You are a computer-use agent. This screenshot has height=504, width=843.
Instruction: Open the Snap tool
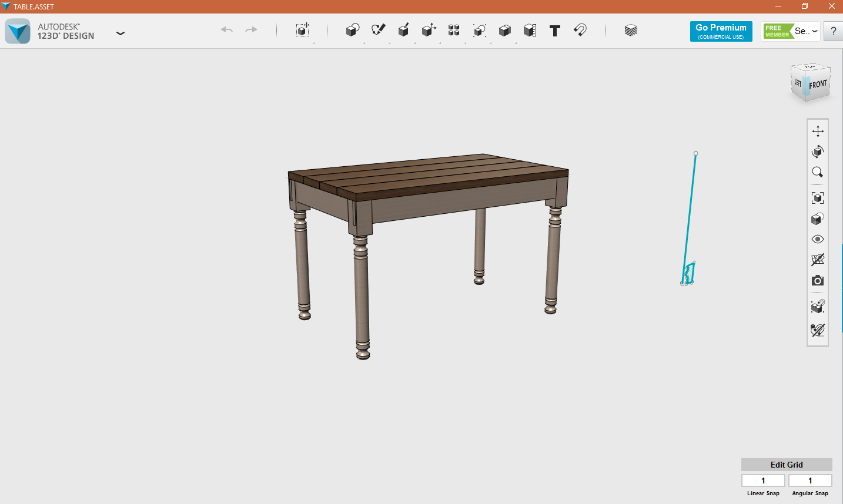[580, 31]
